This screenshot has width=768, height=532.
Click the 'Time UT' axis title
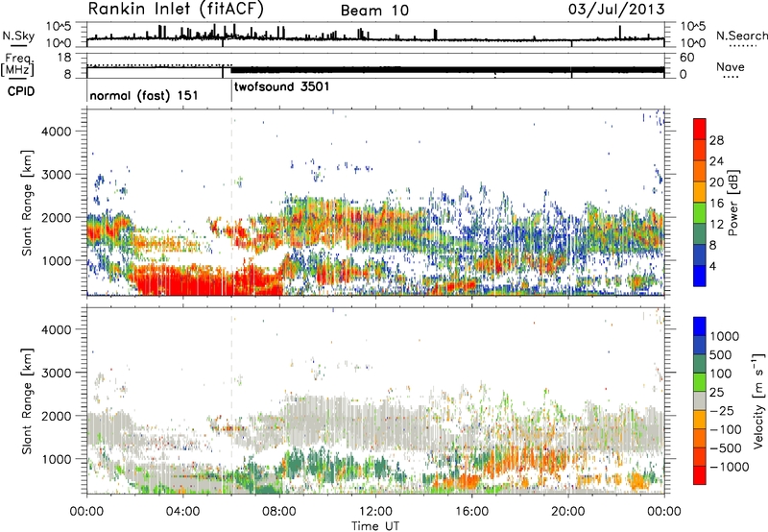375,526
